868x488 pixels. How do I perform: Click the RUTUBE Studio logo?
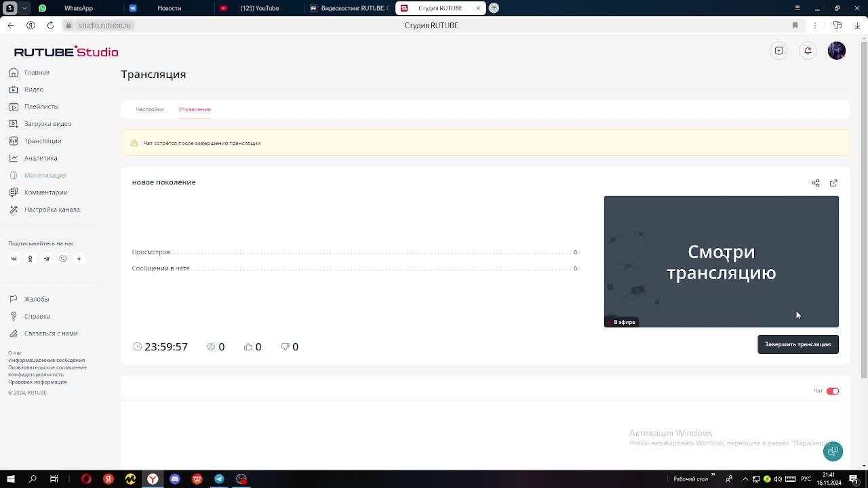(66, 52)
